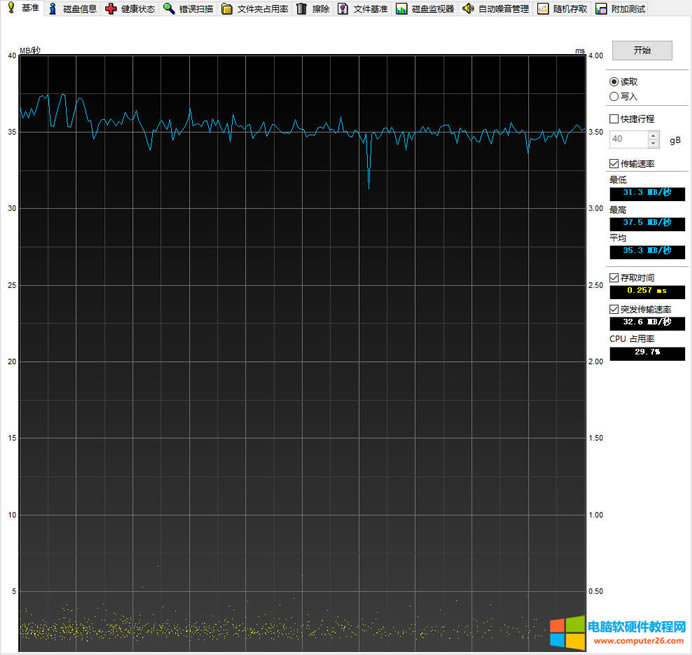Click the 磁盘信息 info icon
The width and height of the screenshot is (692, 655).
pyautogui.click(x=53, y=9)
